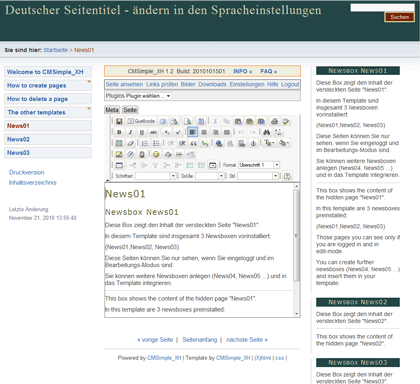Click the Remove Format eraser icon
Image resolution: width=420 pixels, height=384 pixels.
pos(130,143)
